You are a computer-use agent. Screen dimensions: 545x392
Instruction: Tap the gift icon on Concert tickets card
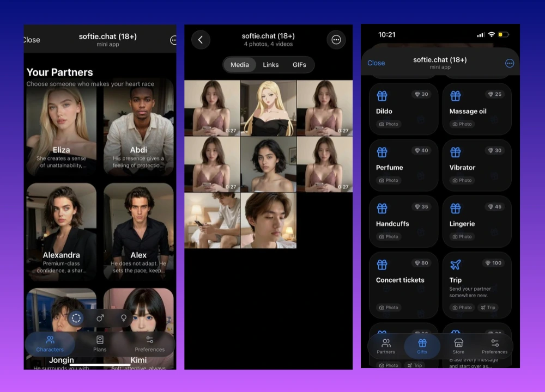382,265
